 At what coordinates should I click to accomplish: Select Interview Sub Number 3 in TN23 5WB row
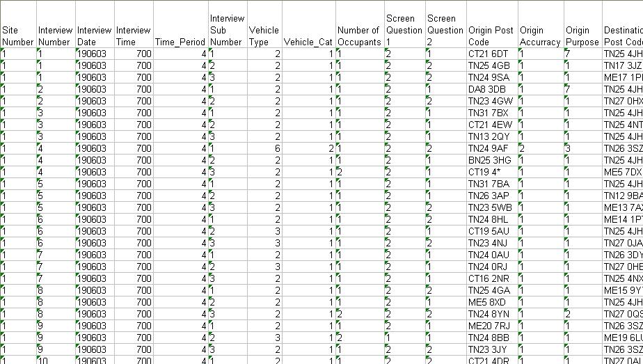[x=228, y=208]
